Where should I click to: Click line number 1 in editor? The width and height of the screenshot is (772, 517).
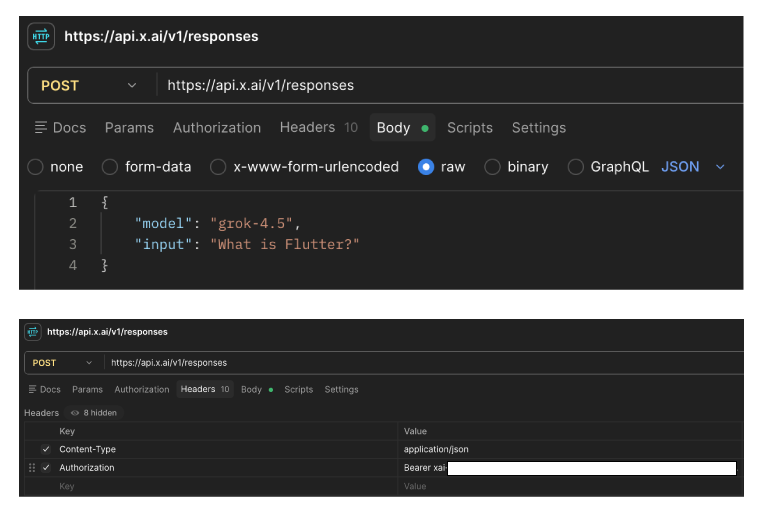click(x=73, y=202)
